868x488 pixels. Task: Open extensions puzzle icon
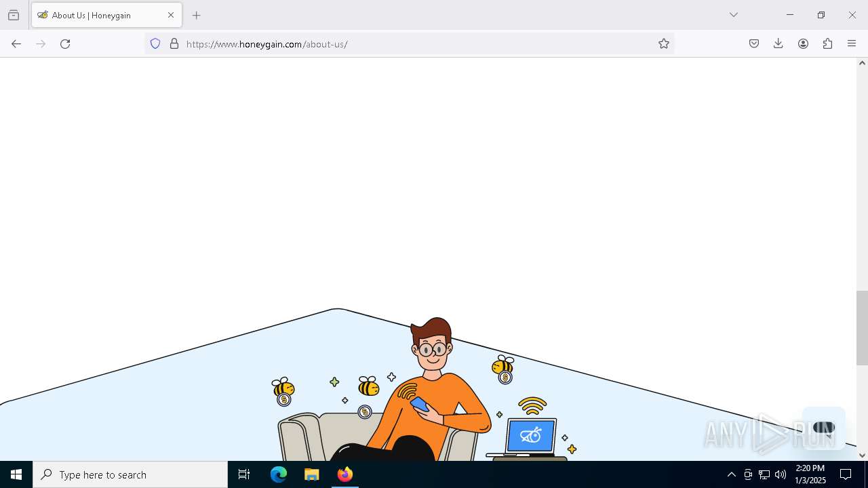pos(827,43)
